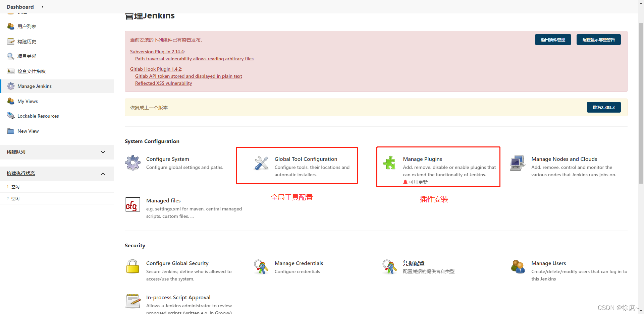Click the Managed files cfg icon
This screenshot has height=314, width=644.
(133, 204)
